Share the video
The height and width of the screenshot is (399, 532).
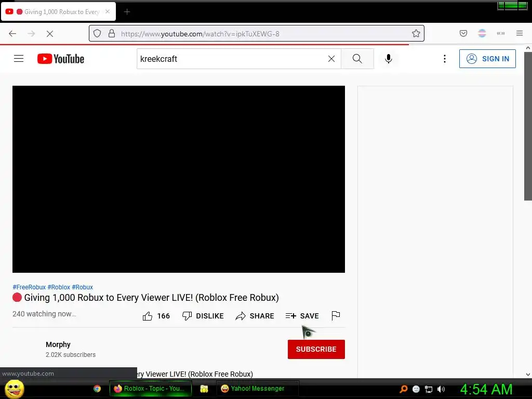(x=255, y=316)
